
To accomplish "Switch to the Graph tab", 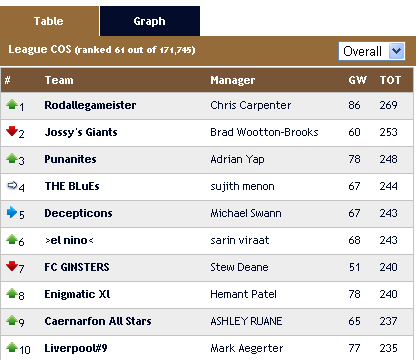I will pyautogui.click(x=150, y=21).
